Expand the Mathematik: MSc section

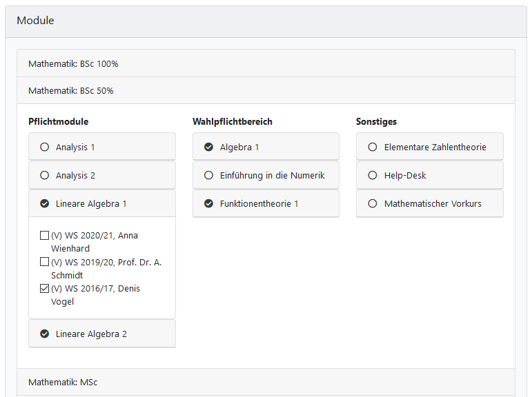[x=63, y=382]
